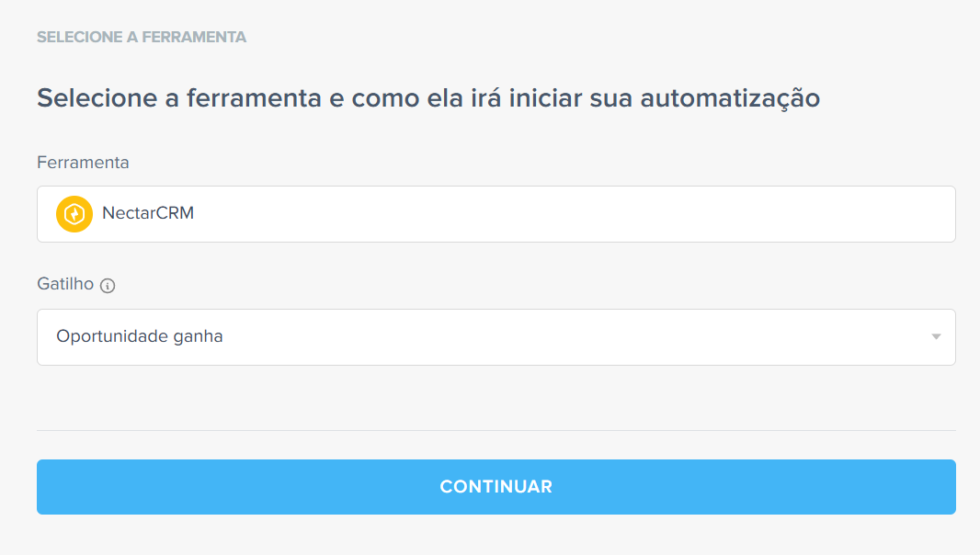
Task: Click the Oportunidade ganha selected value
Action: click(x=140, y=337)
